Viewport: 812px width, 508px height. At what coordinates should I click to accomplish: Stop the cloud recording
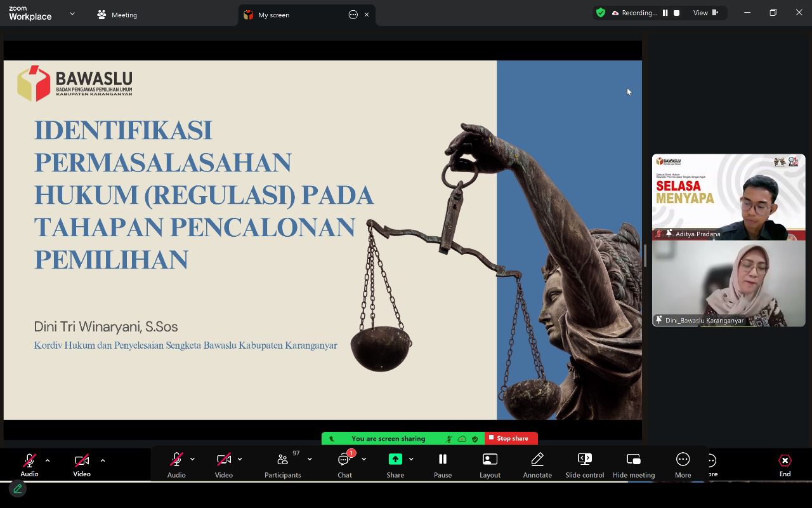point(677,13)
